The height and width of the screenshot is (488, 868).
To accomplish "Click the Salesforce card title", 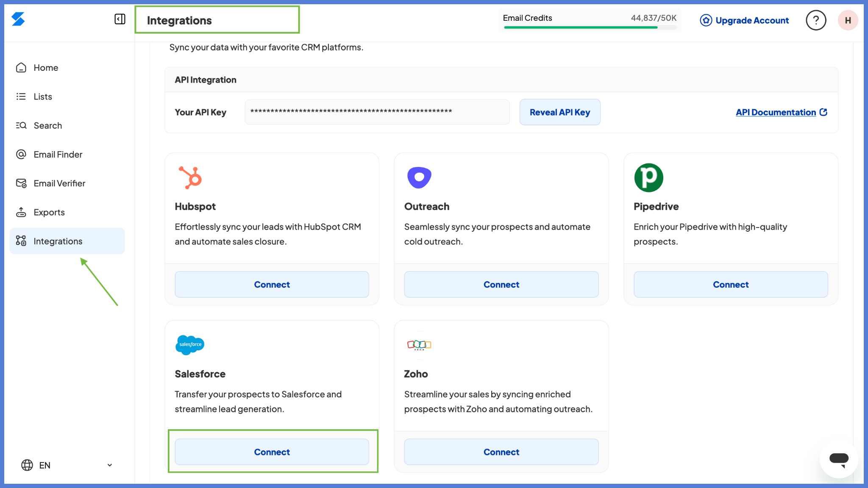I will click(200, 374).
